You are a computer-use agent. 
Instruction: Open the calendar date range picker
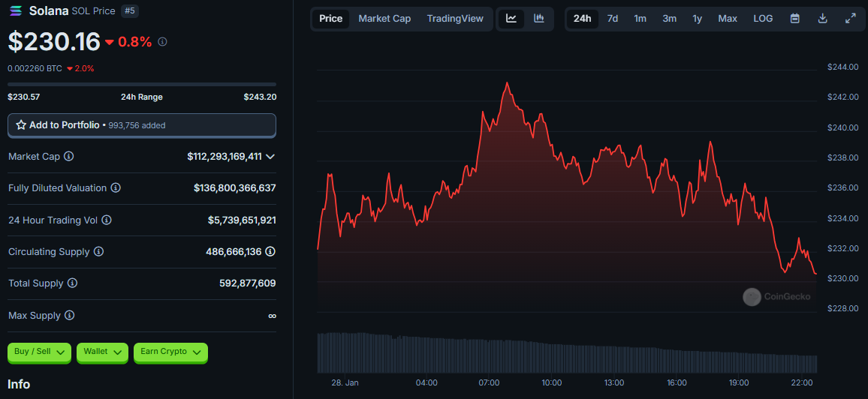(x=795, y=18)
